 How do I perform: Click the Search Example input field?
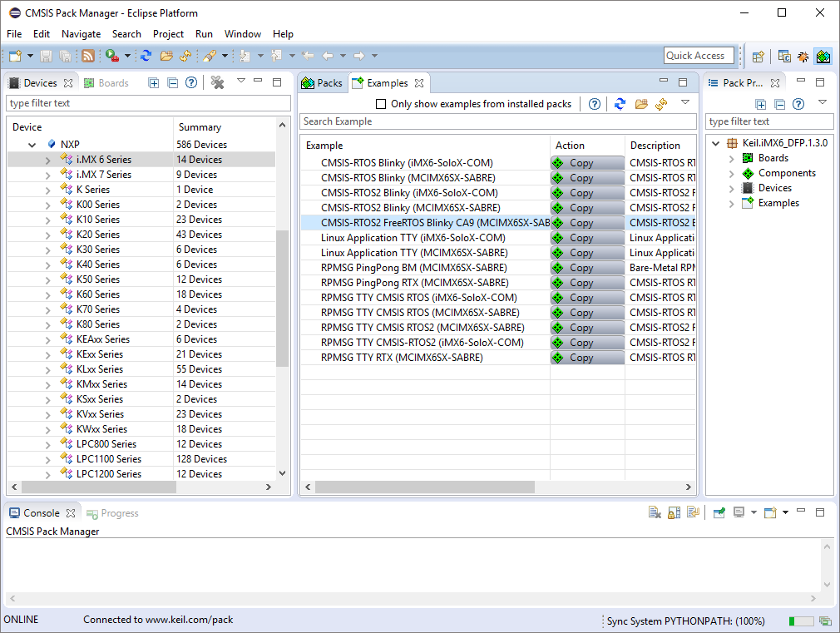click(497, 121)
